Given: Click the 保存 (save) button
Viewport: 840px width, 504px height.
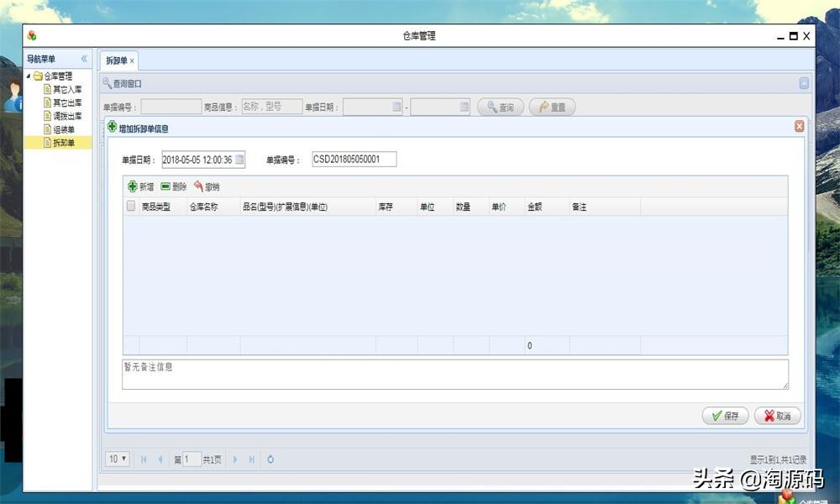Looking at the screenshot, I should (725, 415).
